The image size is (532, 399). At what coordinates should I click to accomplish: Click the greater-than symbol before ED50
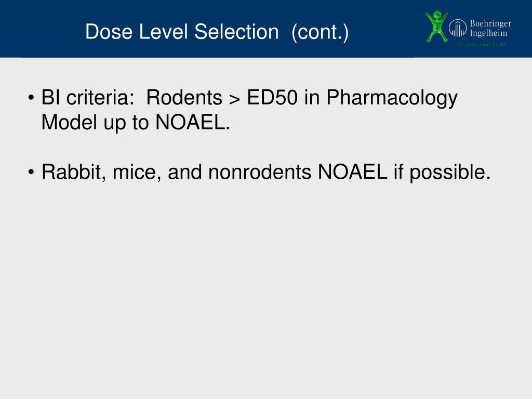point(234,99)
